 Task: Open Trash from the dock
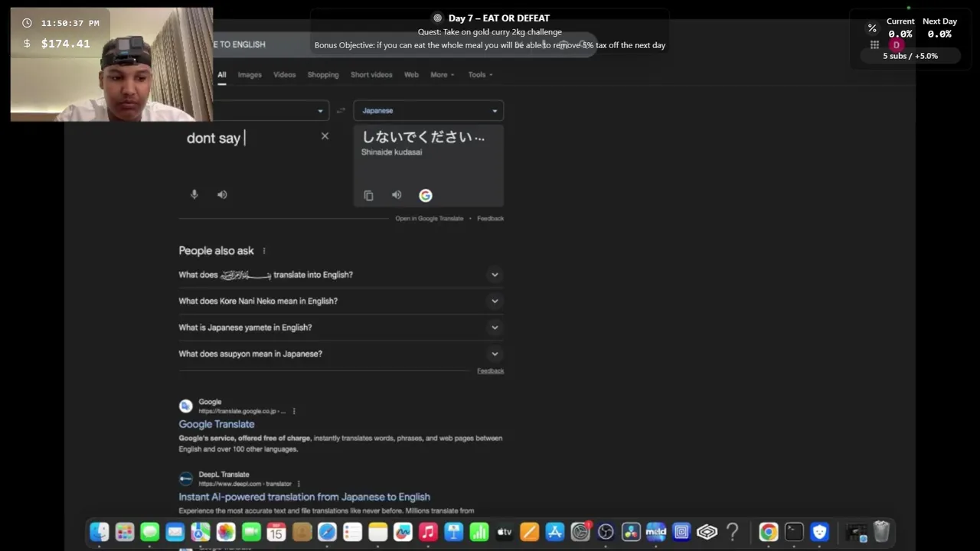click(x=881, y=532)
